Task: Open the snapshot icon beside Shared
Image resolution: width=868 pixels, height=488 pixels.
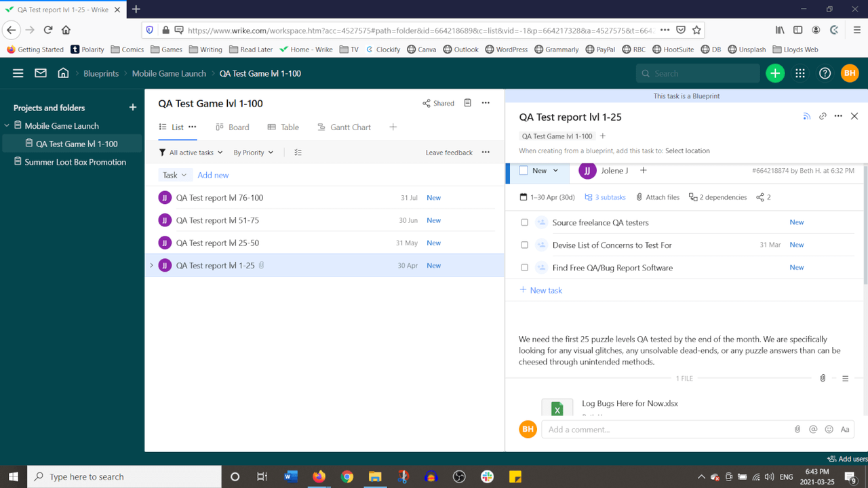Action: pyautogui.click(x=467, y=102)
